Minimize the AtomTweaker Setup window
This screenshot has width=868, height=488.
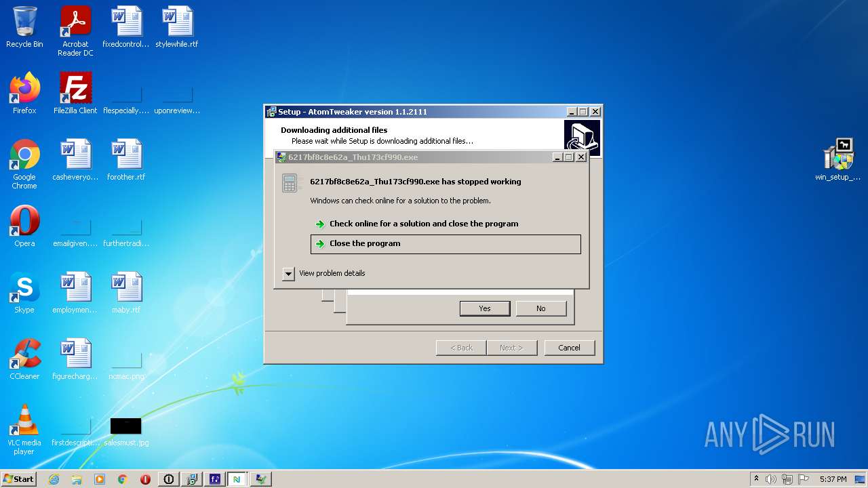[572, 112]
